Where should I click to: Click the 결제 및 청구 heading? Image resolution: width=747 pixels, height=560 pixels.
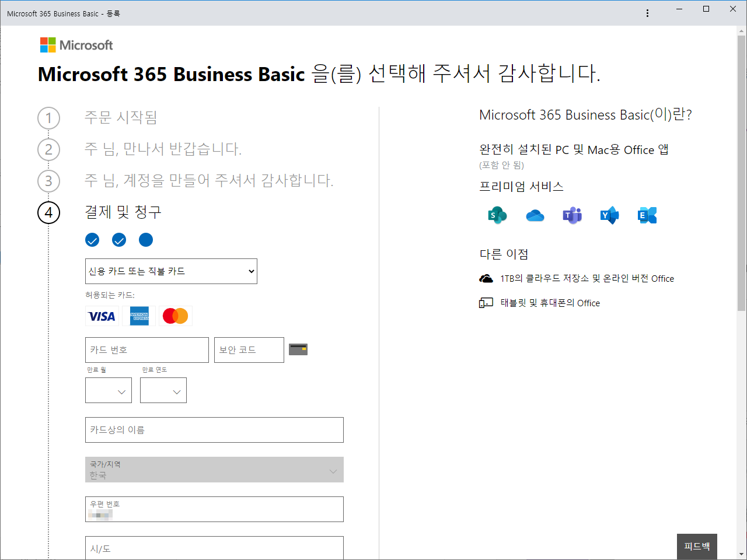[123, 212]
